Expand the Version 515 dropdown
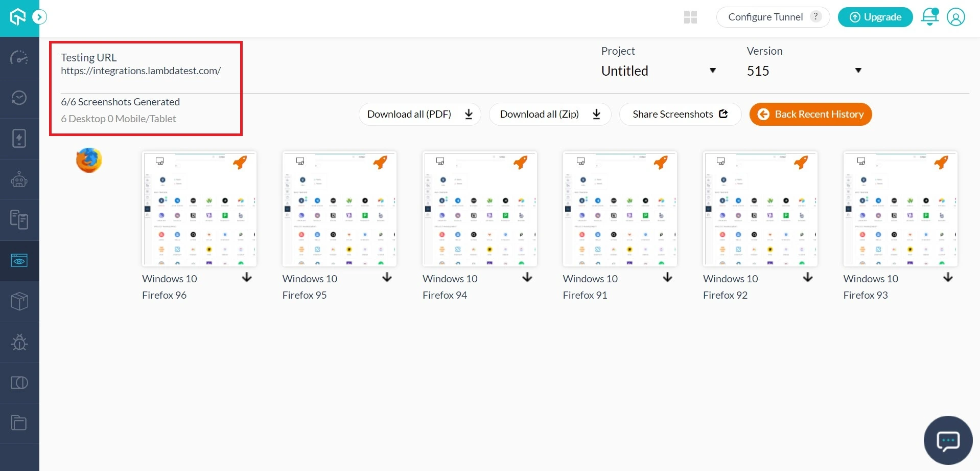980x471 pixels. pos(804,71)
